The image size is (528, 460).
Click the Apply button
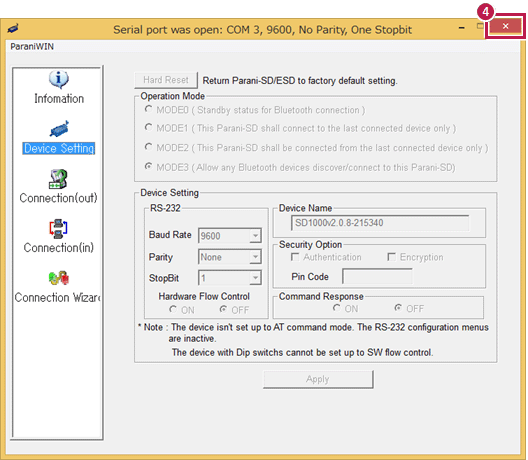(318, 380)
